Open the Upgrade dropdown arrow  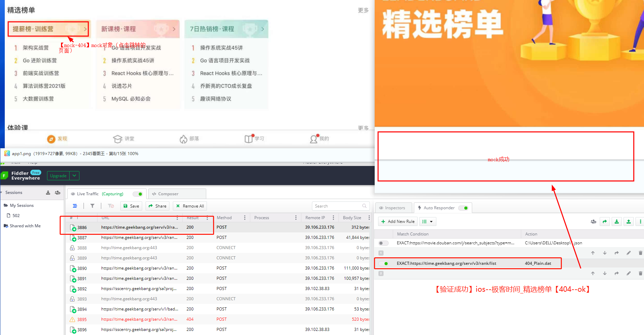click(74, 176)
